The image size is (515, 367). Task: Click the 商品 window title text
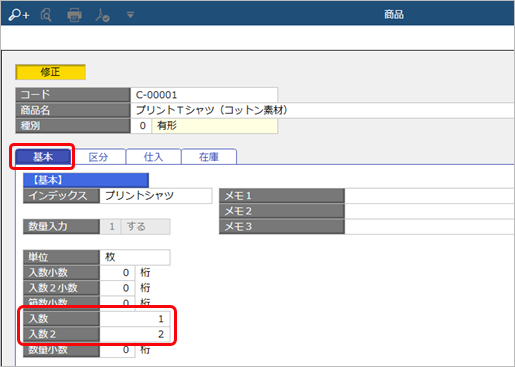(x=394, y=14)
